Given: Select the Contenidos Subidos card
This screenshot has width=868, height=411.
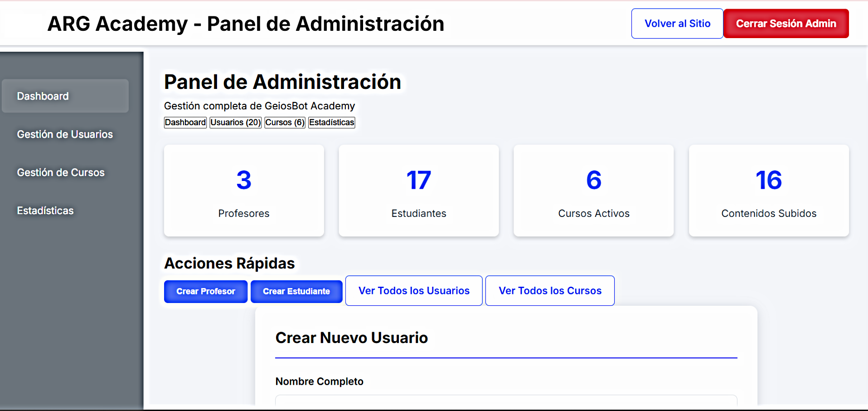Looking at the screenshot, I should (x=769, y=191).
